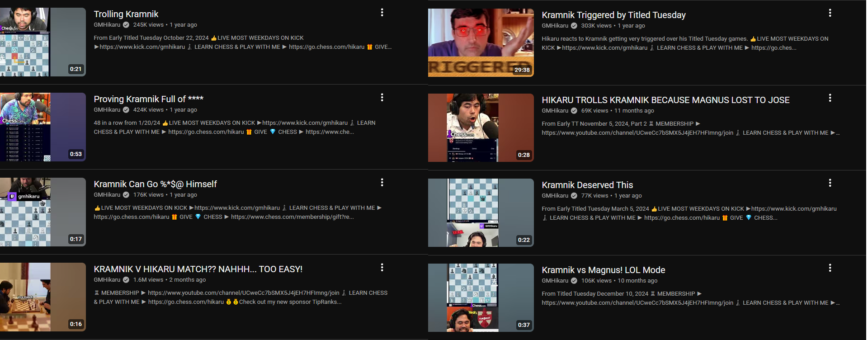The height and width of the screenshot is (340, 868).
Task: Click the '1.6M views' text
Action: click(x=148, y=280)
